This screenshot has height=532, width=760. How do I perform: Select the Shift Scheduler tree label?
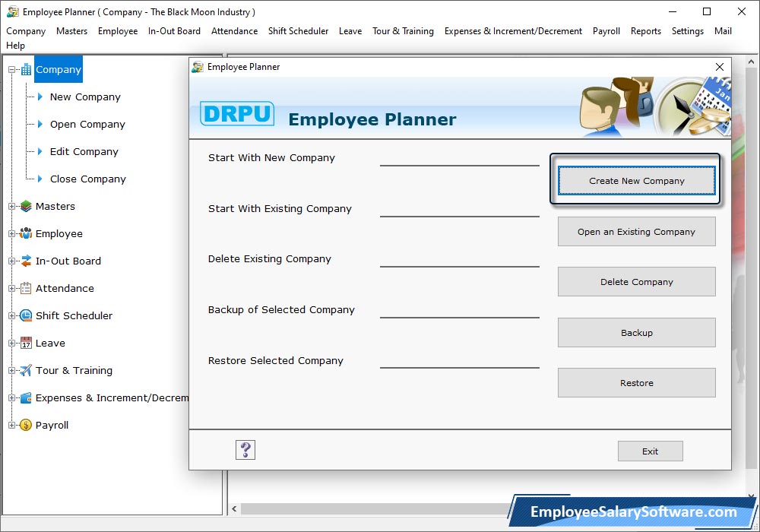tap(74, 316)
